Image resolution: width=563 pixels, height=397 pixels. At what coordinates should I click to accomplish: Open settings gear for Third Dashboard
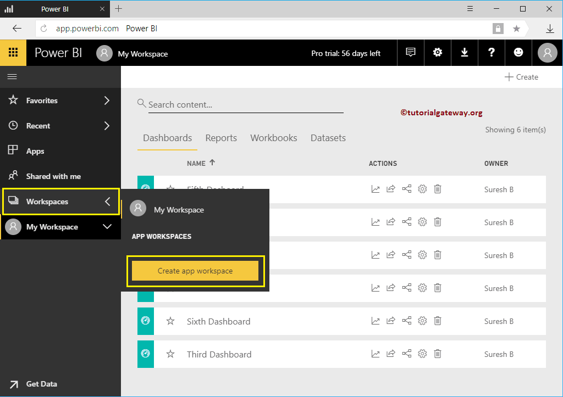pos(422,354)
